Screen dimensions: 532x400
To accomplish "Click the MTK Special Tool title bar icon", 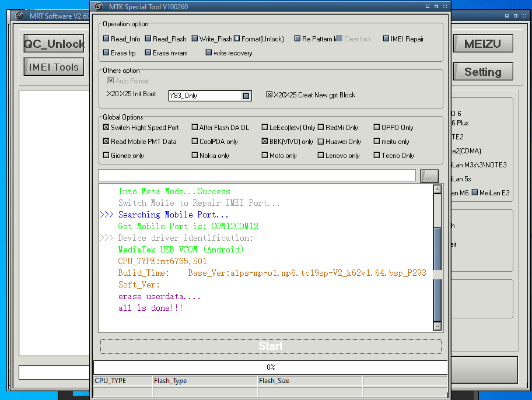I will [x=99, y=6].
